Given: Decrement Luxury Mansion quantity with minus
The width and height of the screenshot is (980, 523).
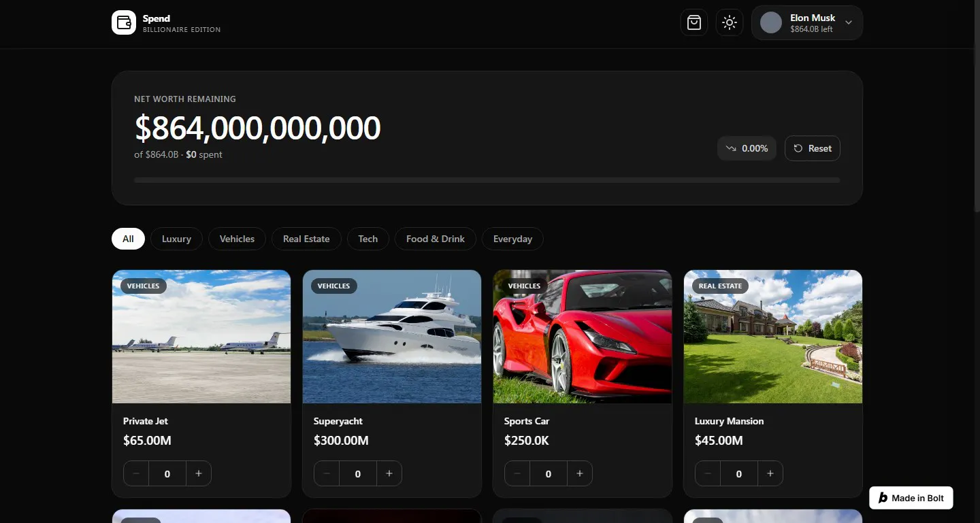Looking at the screenshot, I should (x=708, y=473).
